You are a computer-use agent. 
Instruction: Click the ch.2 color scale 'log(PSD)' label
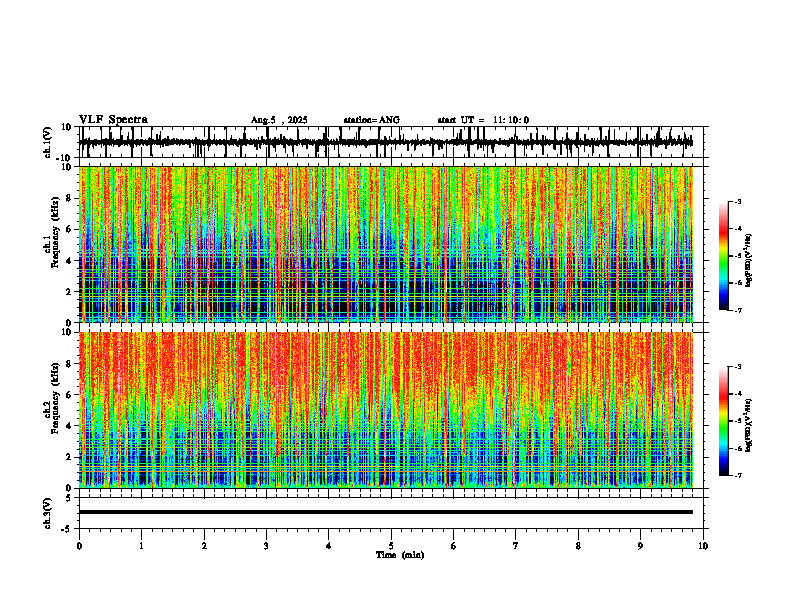coord(749,426)
